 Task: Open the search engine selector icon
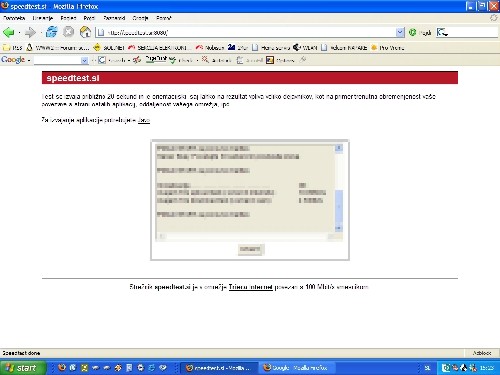tap(442, 32)
